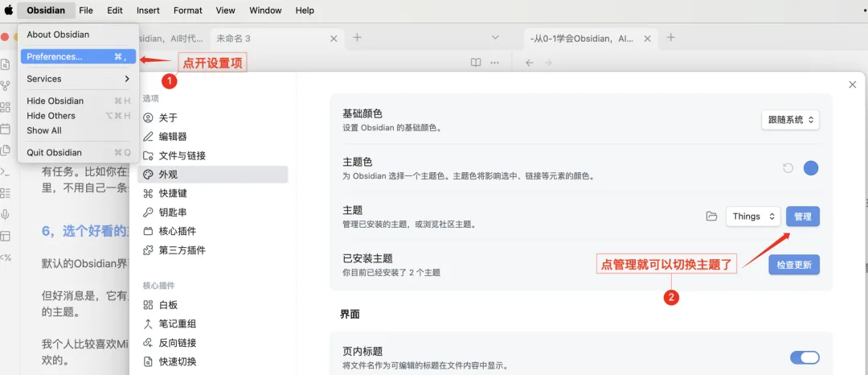
Task: Navigate forward with right arrow
Action: [x=548, y=63]
